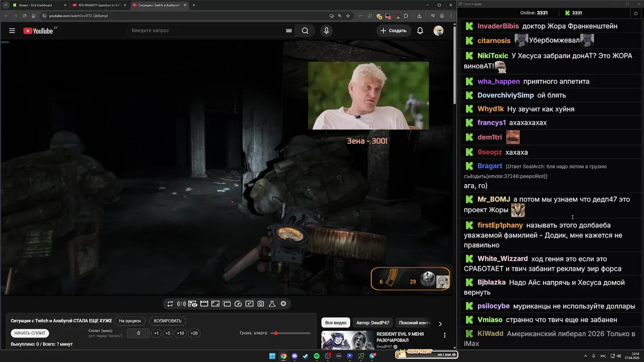The image size is (644, 362).
Task: Show more chips with right chevron
Action: [x=440, y=324]
